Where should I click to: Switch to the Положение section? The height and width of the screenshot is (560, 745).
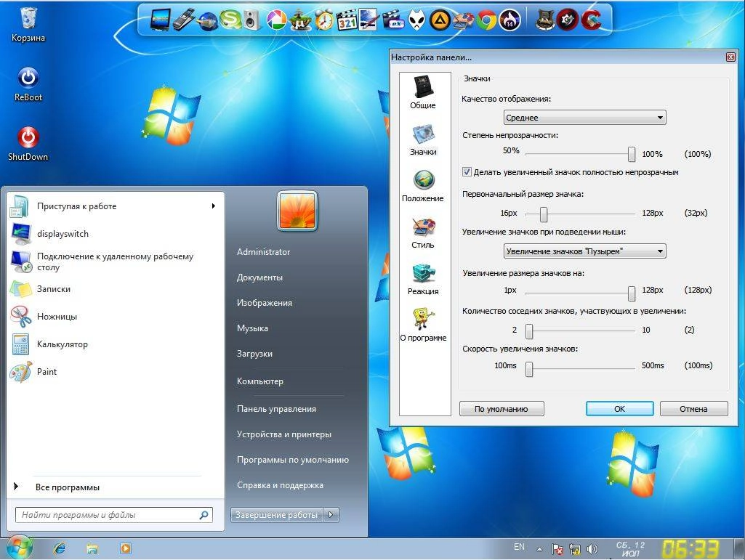424,187
